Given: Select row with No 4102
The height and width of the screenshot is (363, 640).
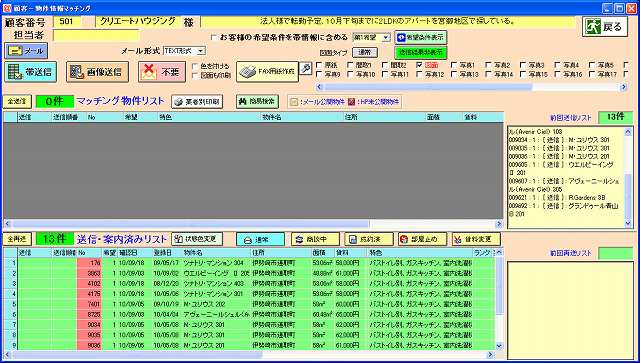Looking at the screenshot, I should (249, 283).
